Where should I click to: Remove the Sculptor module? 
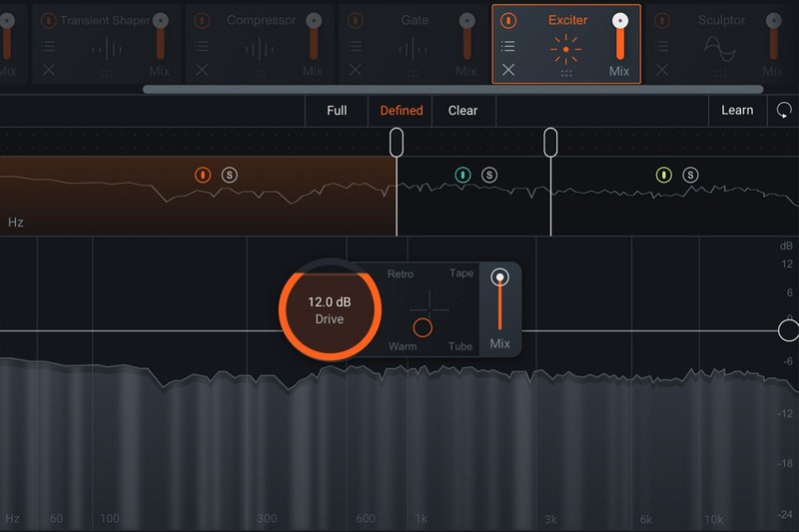coord(662,70)
